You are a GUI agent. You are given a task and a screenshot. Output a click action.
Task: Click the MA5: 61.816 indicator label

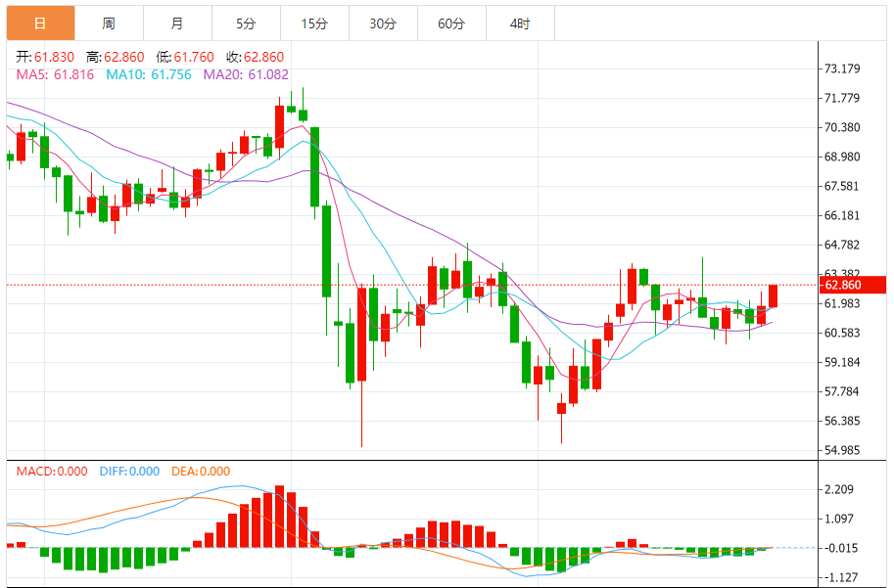55,74
